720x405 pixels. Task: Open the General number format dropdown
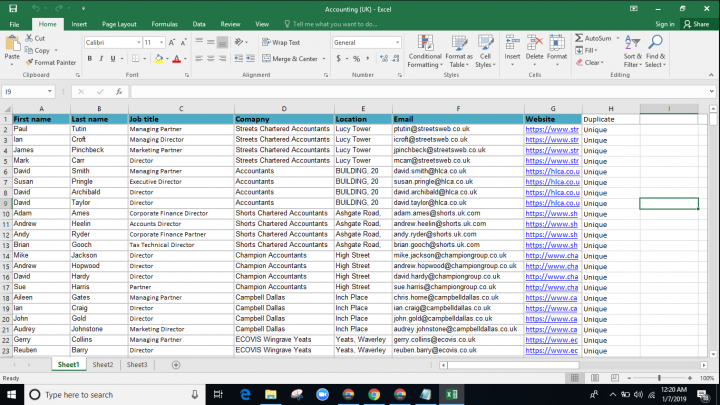click(398, 43)
